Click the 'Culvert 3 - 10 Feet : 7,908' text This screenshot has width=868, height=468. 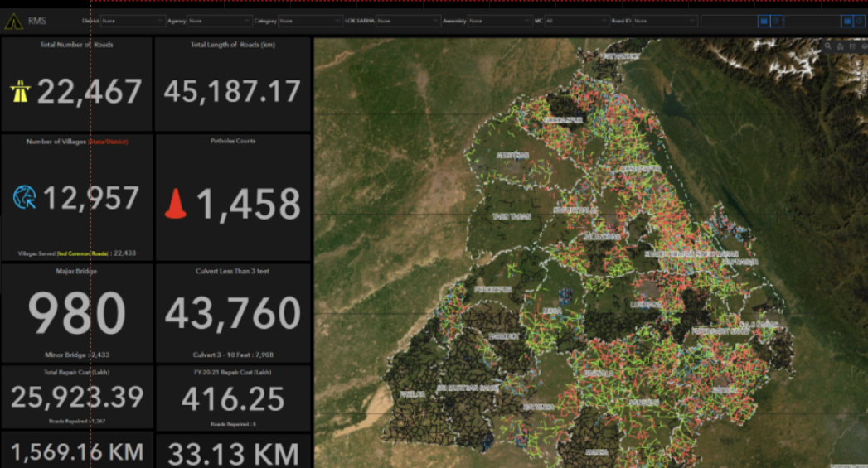(x=233, y=355)
